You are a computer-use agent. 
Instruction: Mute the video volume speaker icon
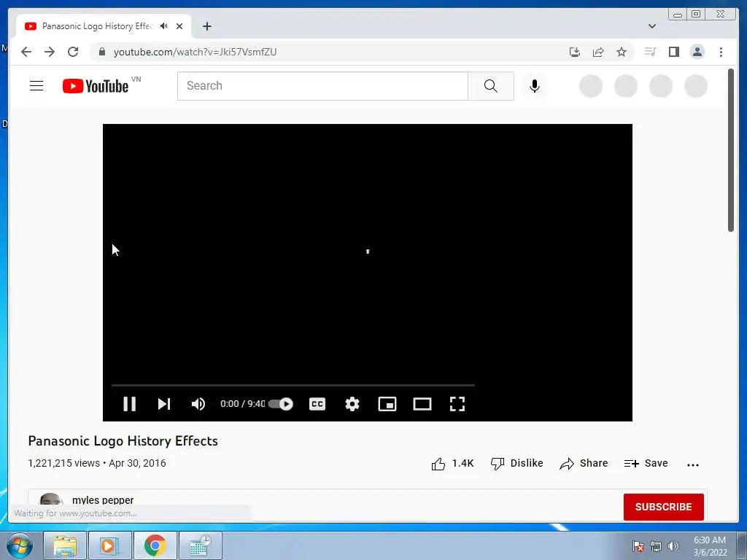coord(198,404)
